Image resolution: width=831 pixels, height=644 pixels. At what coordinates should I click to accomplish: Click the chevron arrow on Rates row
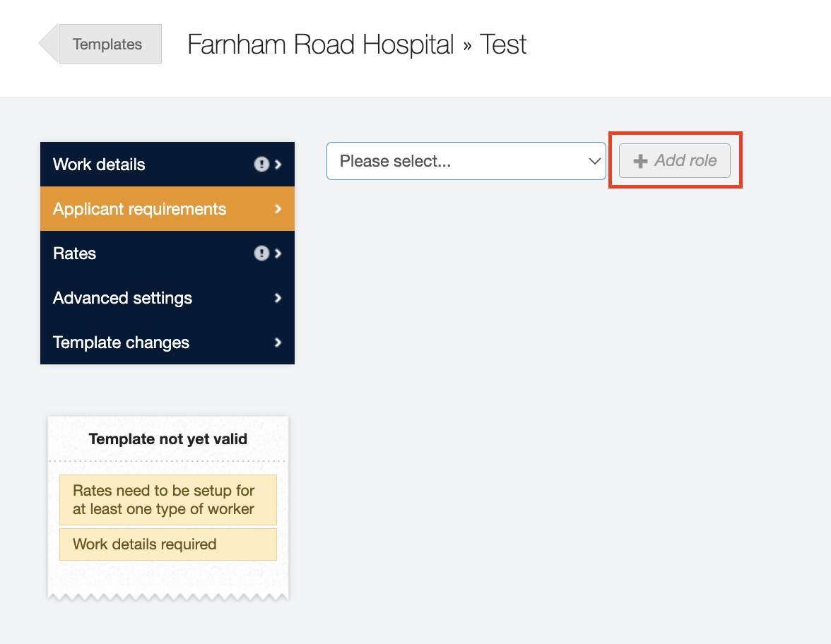pyautogui.click(x=278, y=254)
